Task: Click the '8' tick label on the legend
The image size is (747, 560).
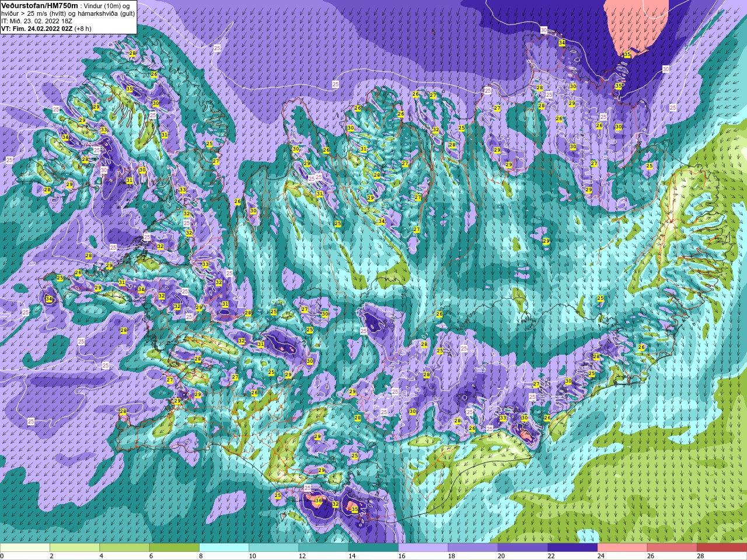Action: point(200,556)
